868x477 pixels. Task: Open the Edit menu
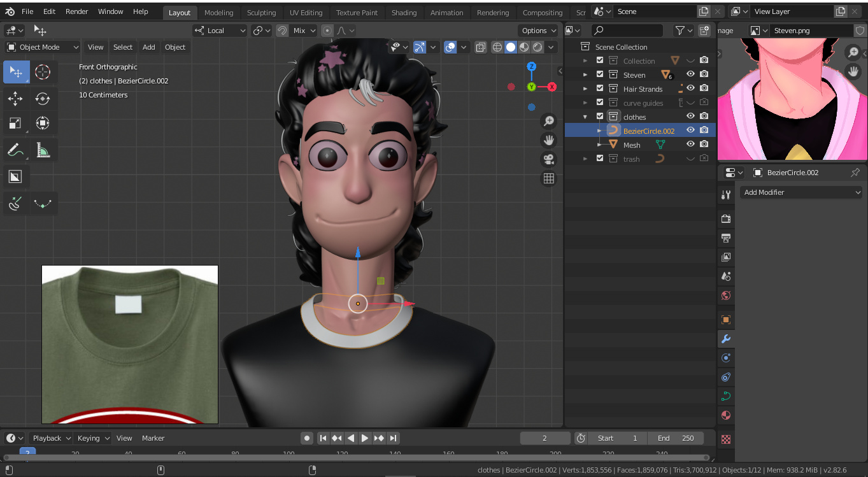49,11
